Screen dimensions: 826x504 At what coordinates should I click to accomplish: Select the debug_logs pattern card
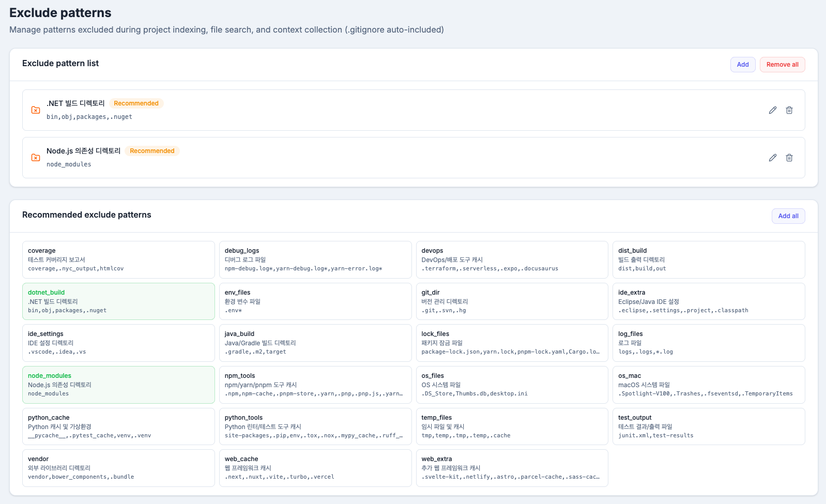315,259
